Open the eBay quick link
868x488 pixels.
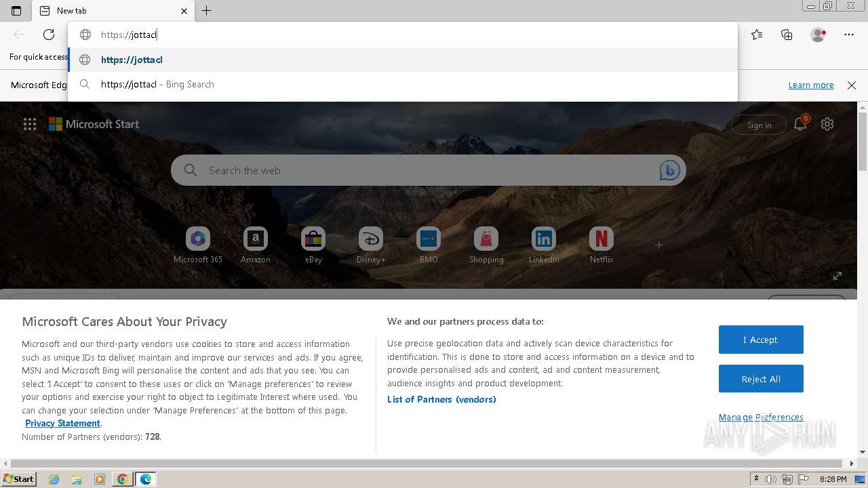click(313, 245)
